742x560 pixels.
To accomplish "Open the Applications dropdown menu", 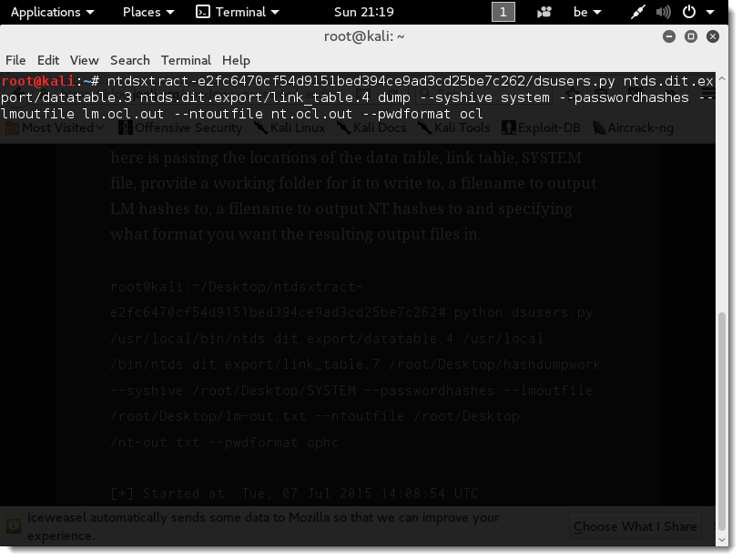I will coord(52,12).
